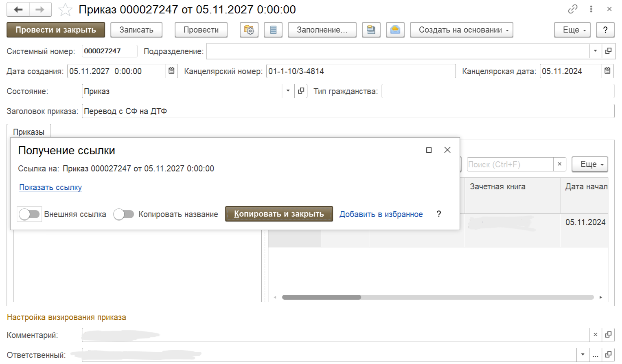Click the Показать ссылку link
622x364 pixels.
click(x=50, y=188)
